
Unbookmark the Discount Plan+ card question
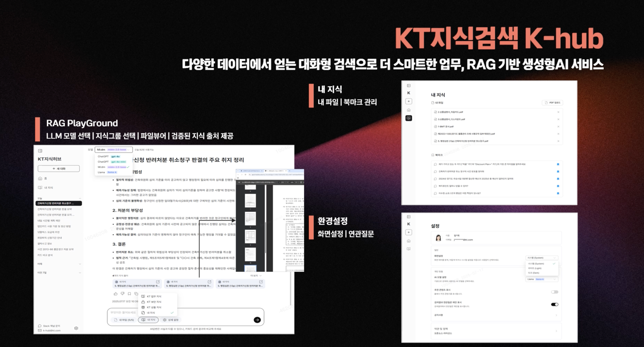[558, 164]
